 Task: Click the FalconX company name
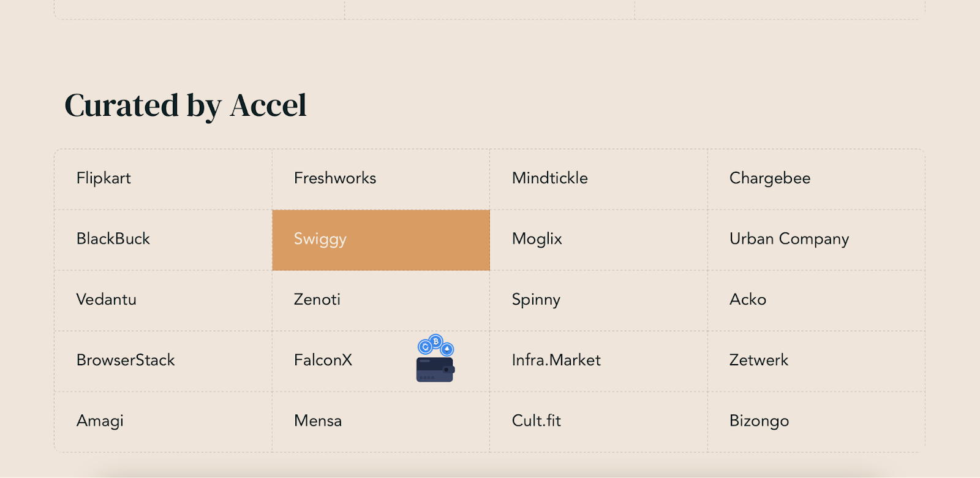tap(323, 360)
